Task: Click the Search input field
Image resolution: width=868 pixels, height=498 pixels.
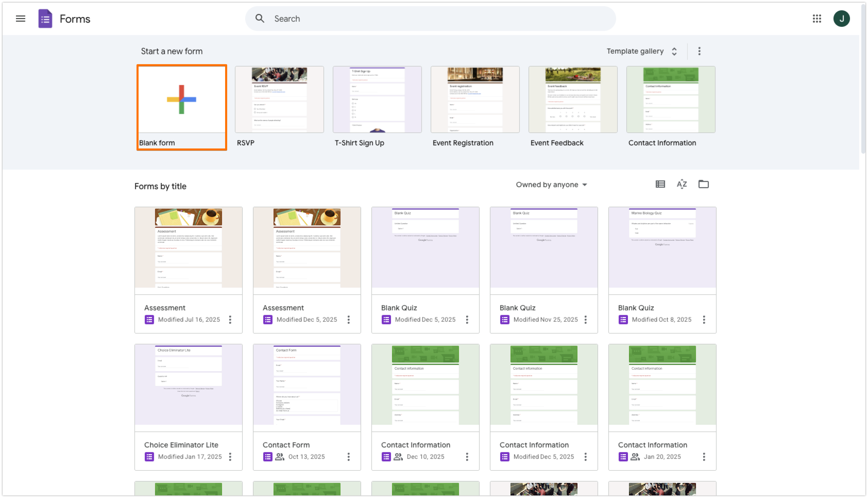Action: pyautogui.click(x=430, y=18)
